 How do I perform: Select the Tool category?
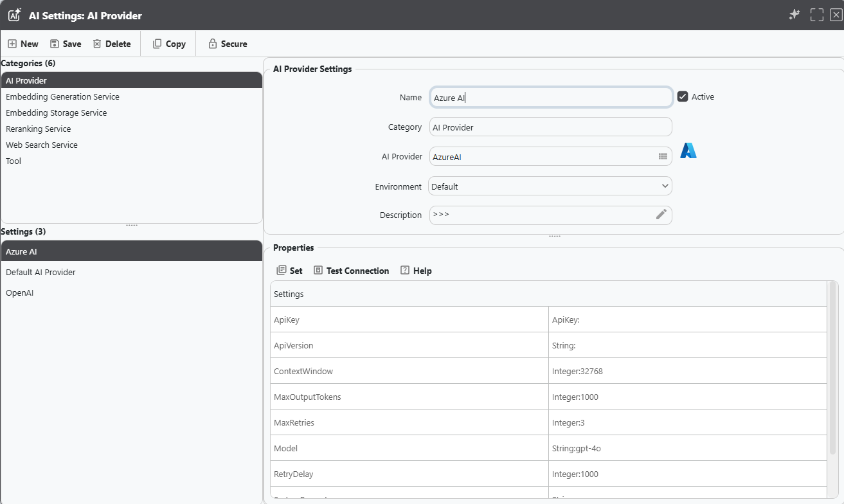[x=131, y=161]
